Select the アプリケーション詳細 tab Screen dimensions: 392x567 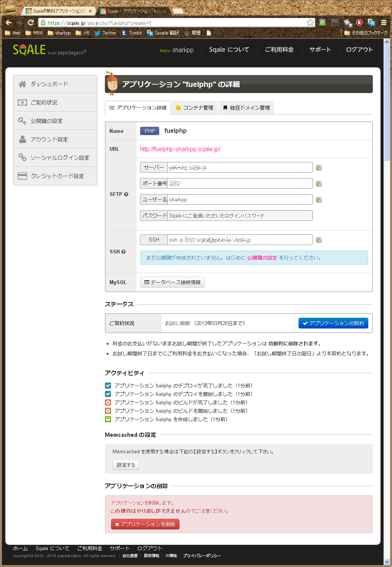[138, 108]
